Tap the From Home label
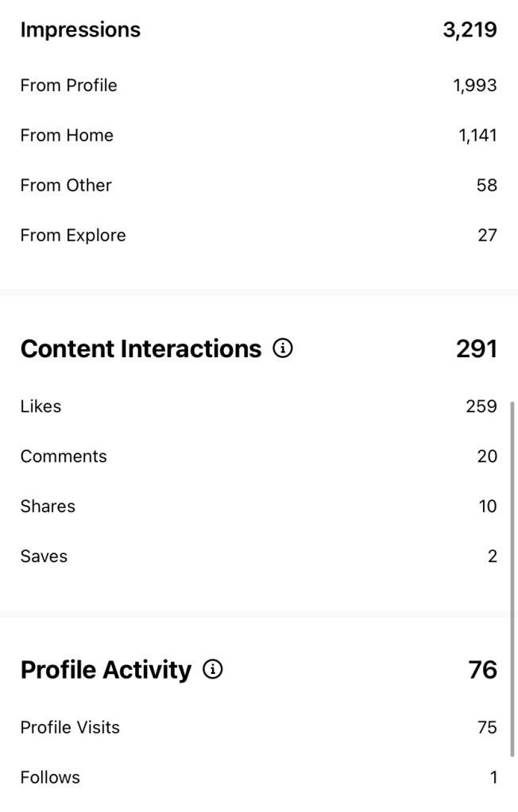The image size is (518, 812). (67, 136)
